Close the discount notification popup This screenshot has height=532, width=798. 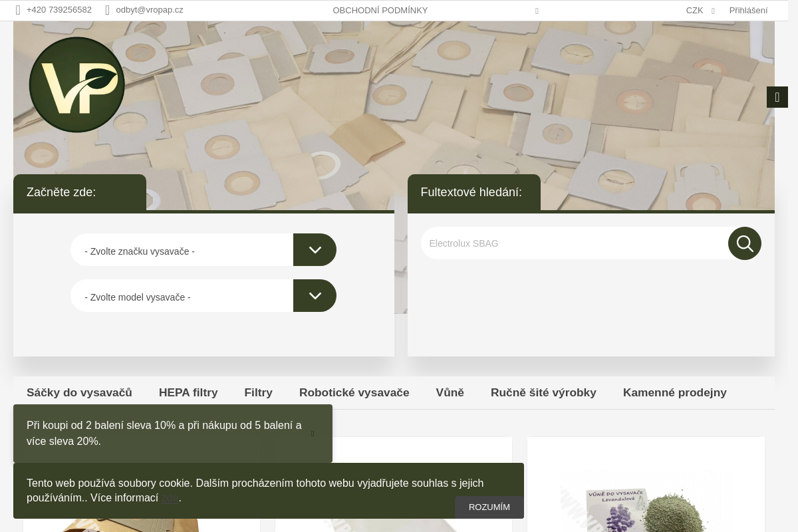coord(313,434)
